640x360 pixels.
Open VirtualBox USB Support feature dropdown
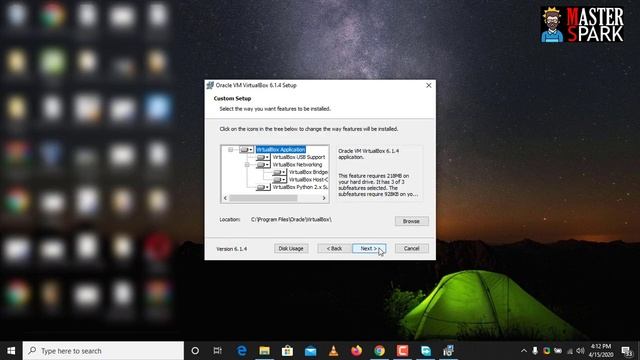[263, 157]
